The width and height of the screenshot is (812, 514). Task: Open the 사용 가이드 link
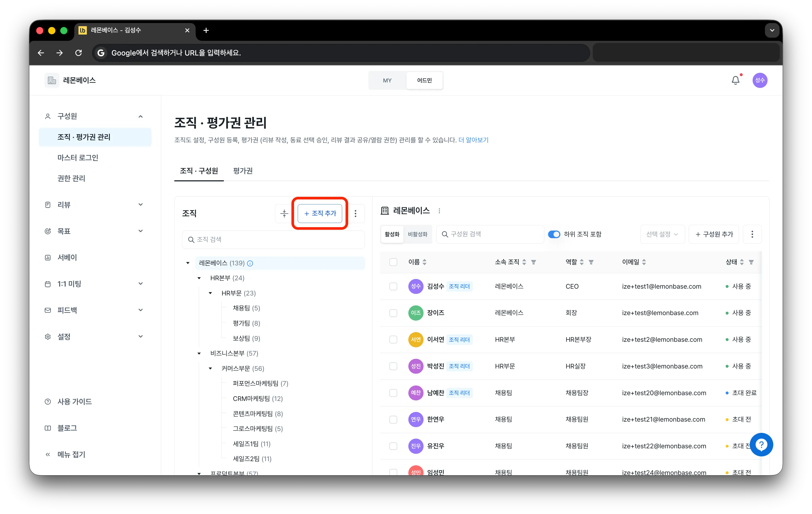coord(75,402)
